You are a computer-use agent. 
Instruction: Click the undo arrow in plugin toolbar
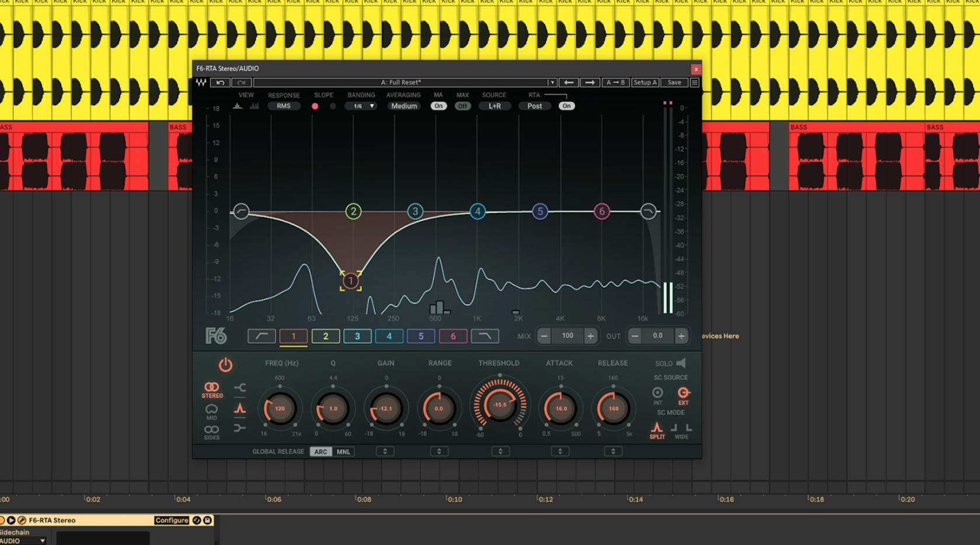pos(220,82)
